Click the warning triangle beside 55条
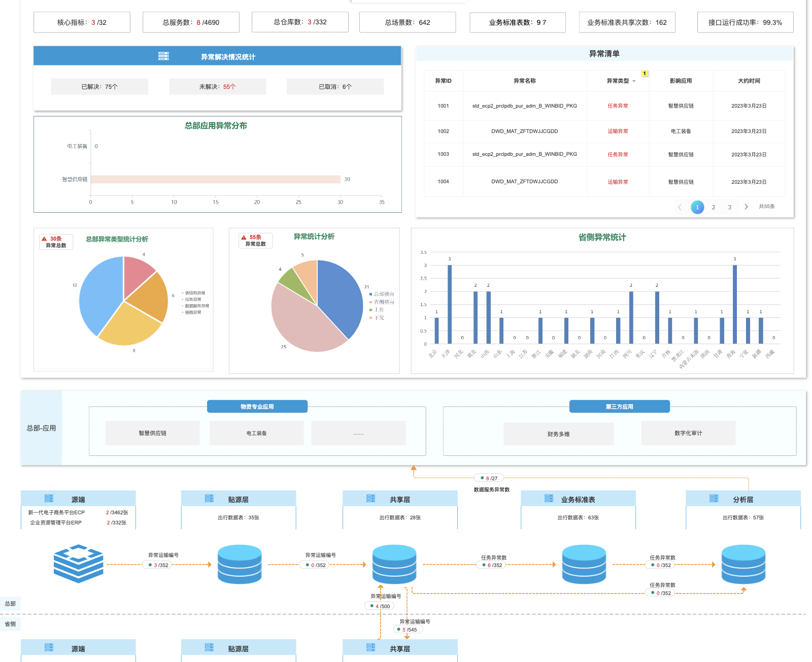Screen dimensions: 812x662 tap(244, 237)
